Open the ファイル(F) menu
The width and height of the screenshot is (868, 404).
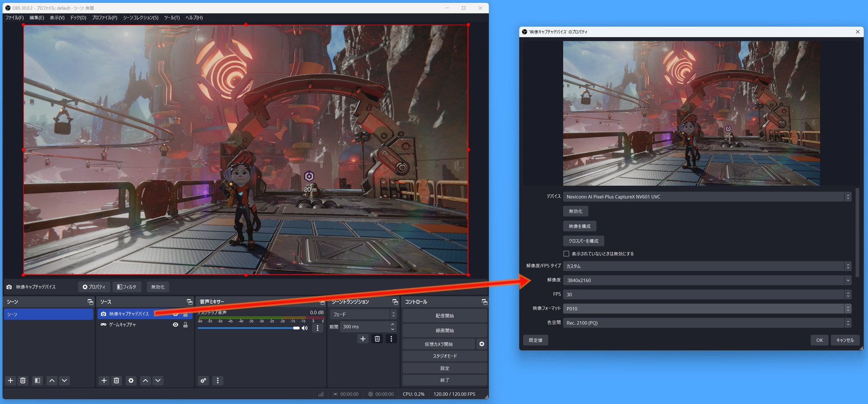point(14,18)
